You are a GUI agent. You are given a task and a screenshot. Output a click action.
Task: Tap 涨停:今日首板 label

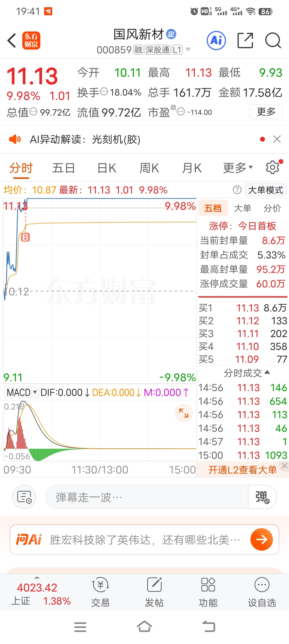[242, 226]
